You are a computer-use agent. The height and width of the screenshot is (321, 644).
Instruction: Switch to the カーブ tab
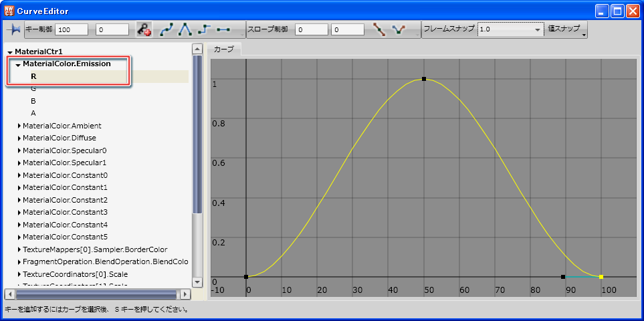pyautogui.click(x=223, y=49)
